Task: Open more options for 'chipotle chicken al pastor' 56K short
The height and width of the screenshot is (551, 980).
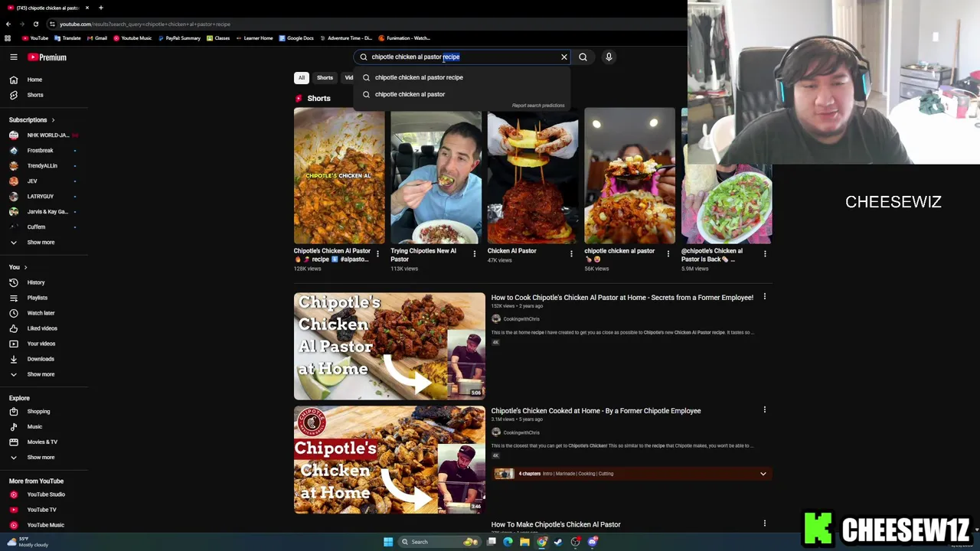Action: coord(668,254)
